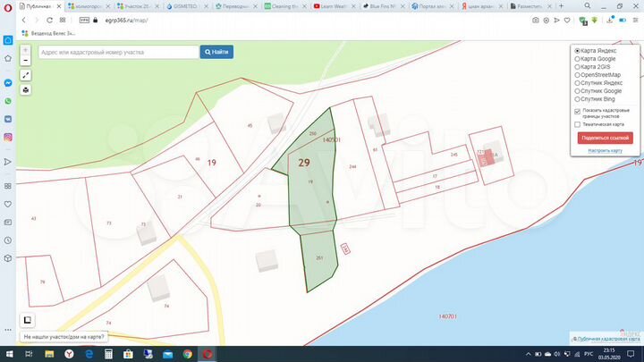
Task: Choose Спутник Bing map layer
Action: [x=577, y=99]
